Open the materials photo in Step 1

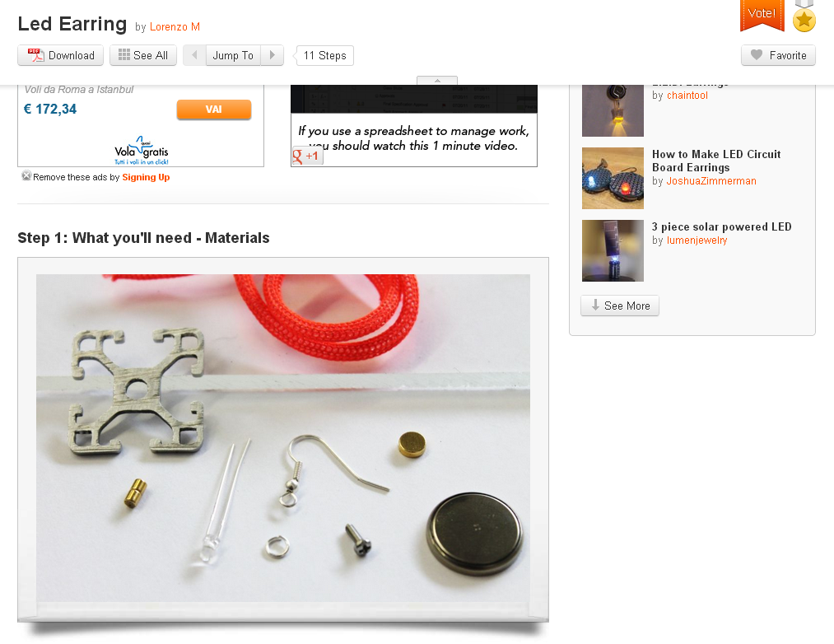[x=283, y=438]
